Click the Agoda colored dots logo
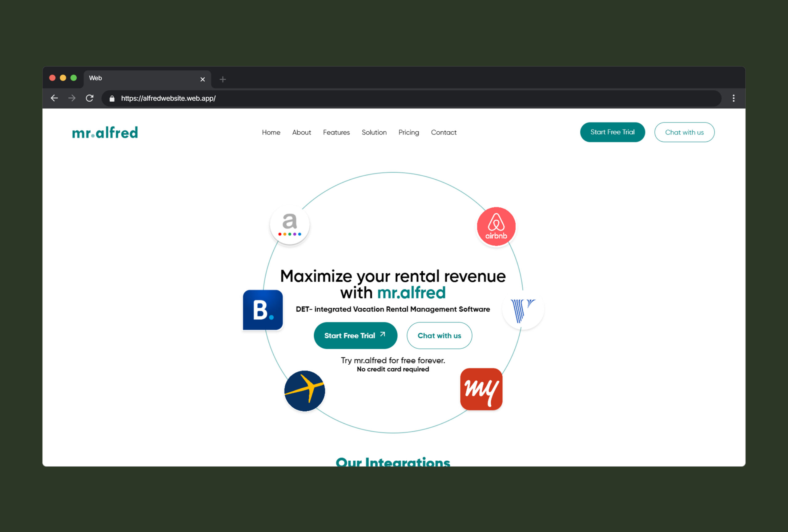Viewport: 788px width, 532px height. [290, 225]
